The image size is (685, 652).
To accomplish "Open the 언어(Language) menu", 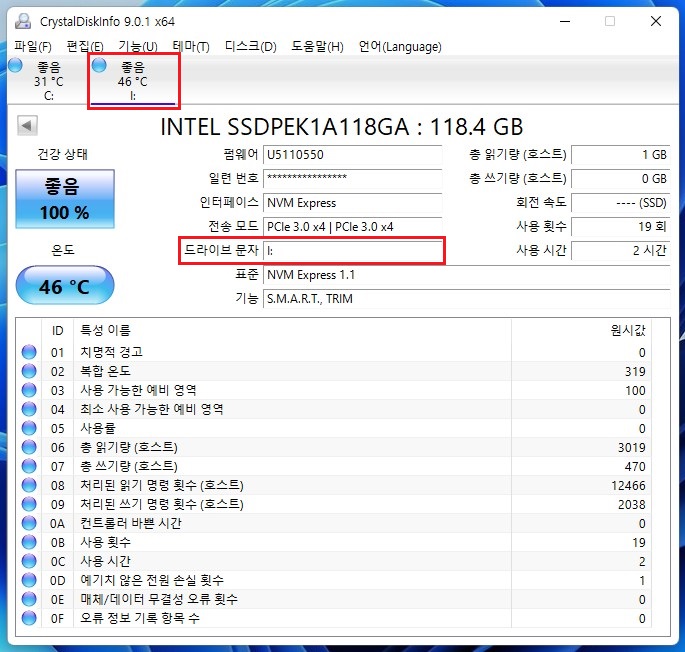I will pyautogui.click(x=400, y=46).
